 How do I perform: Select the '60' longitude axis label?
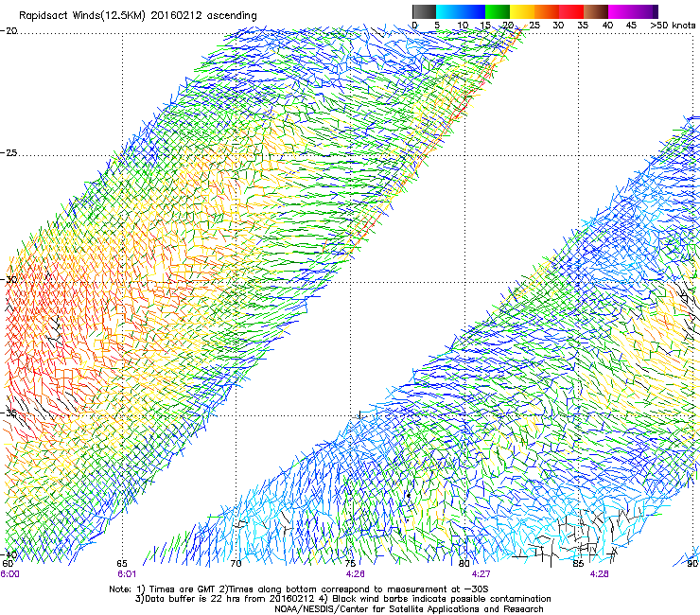coord(8,564)
